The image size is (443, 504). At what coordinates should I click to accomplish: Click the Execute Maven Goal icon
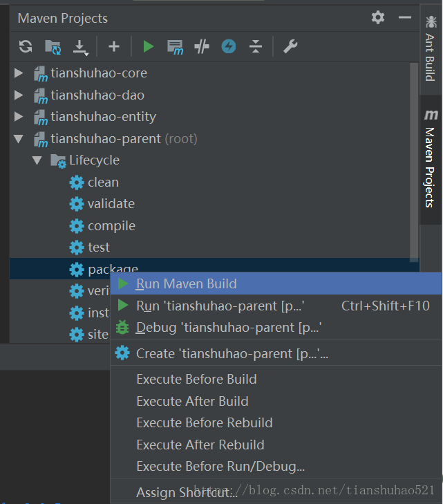click(175, 47)
